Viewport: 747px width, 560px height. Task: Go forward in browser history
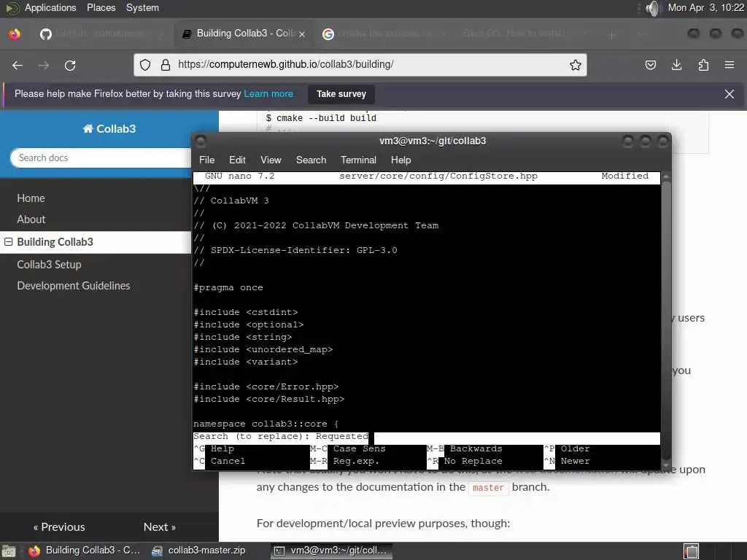point(44,65)
